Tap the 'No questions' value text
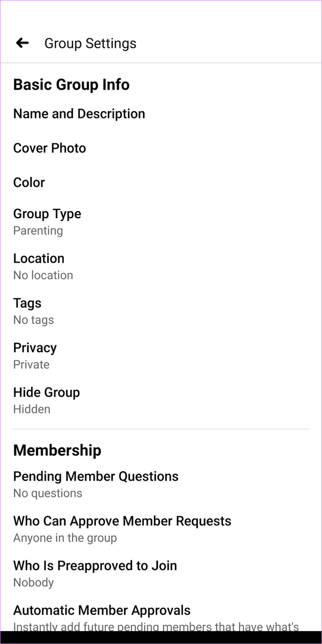322x644 pixels. click(48, 493)
